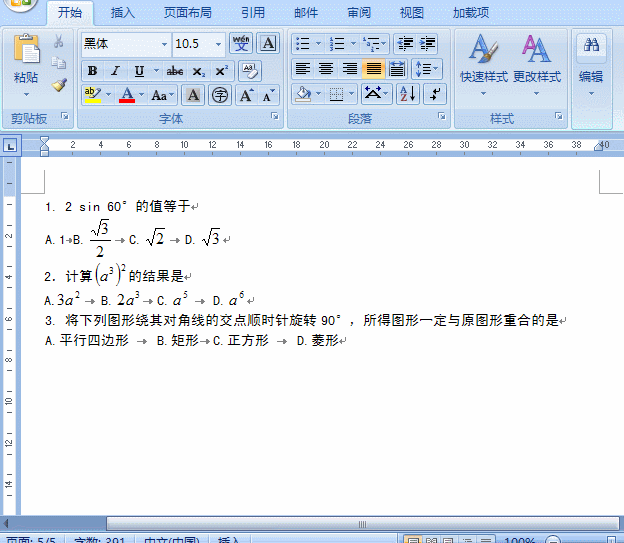624x543 pixels.
Task: Toggle bold formatting
Action: (92, 71)
